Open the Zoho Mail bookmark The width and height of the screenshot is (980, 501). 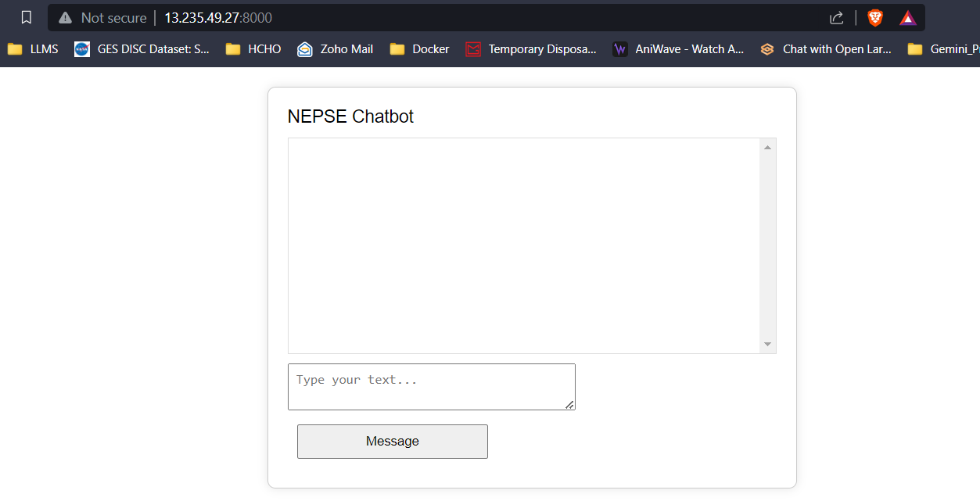336,49
